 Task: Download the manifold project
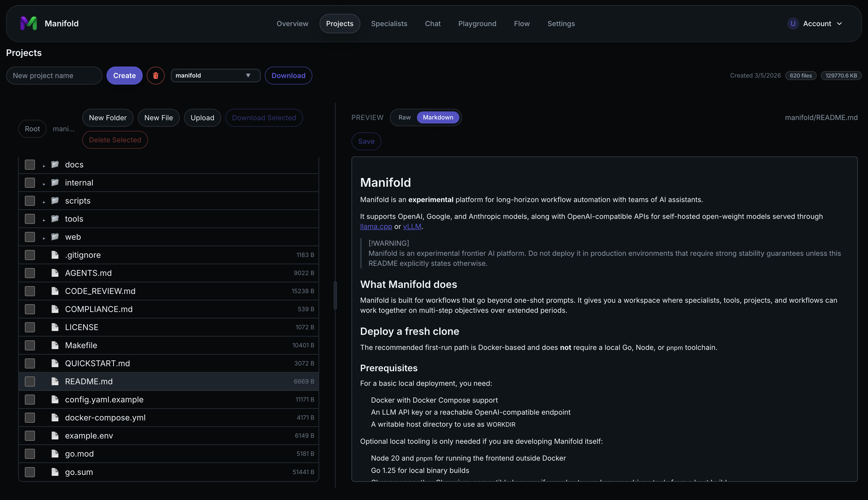[288, 76]
